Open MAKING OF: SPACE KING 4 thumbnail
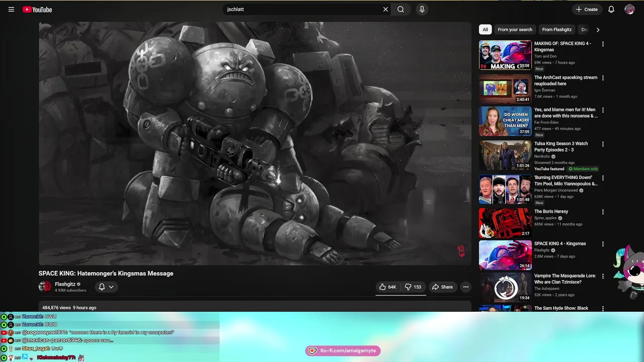The width and height of the screenshot is (644, 362). (x=505, y=55)
